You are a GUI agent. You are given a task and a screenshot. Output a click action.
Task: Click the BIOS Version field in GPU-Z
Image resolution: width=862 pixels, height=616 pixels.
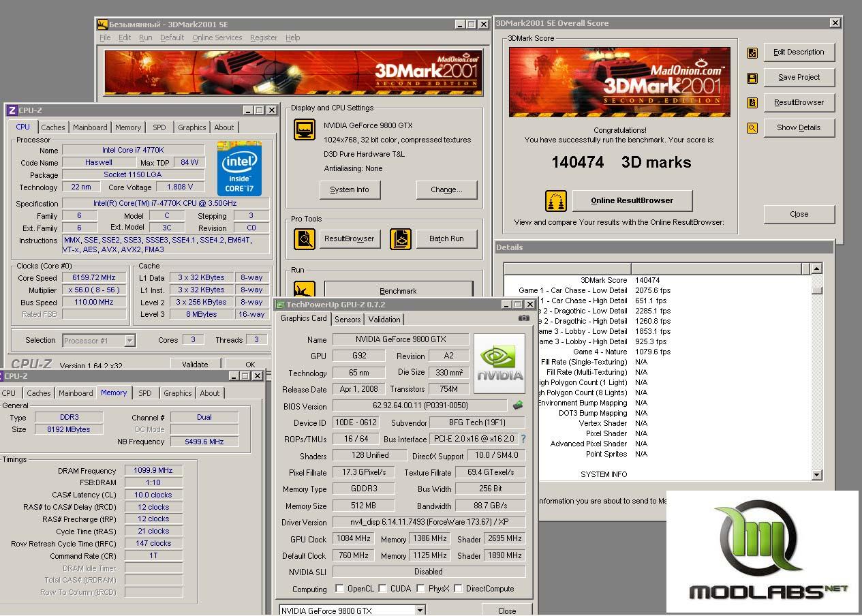click(420, 406)
